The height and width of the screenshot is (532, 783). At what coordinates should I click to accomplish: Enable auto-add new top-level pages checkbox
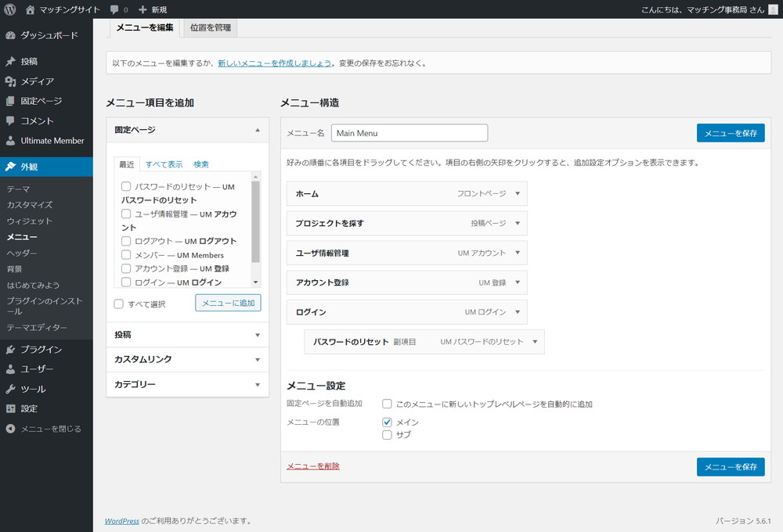(x=387, y=404)
